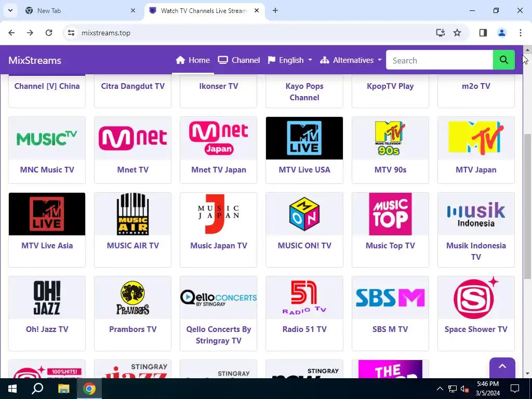Click the scrollbar down arrow
This screenshot has height=399, width=532.
point(527,374)
